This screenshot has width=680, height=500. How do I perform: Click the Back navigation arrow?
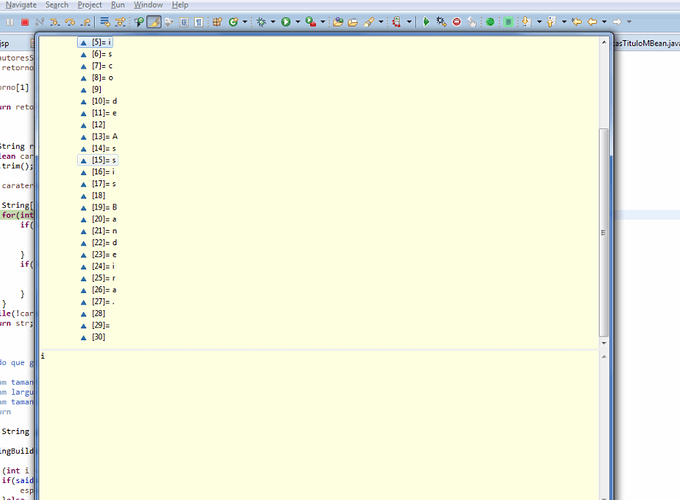[592, 22]
